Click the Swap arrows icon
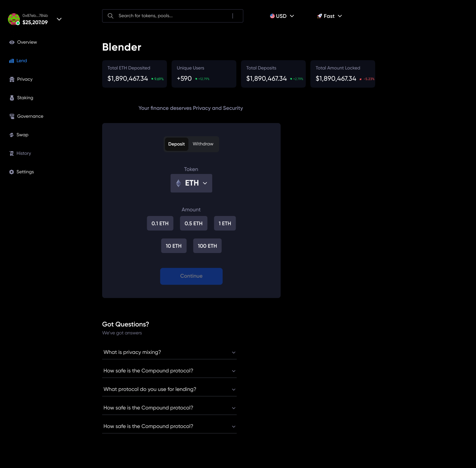476x468 pixels. tap(12, 135)
